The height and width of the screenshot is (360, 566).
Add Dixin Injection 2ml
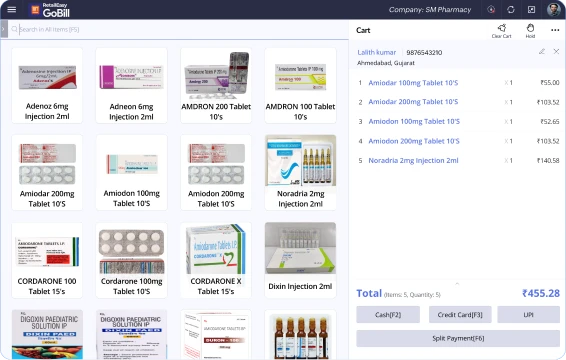pyautogui.click(x=300, y=260)
